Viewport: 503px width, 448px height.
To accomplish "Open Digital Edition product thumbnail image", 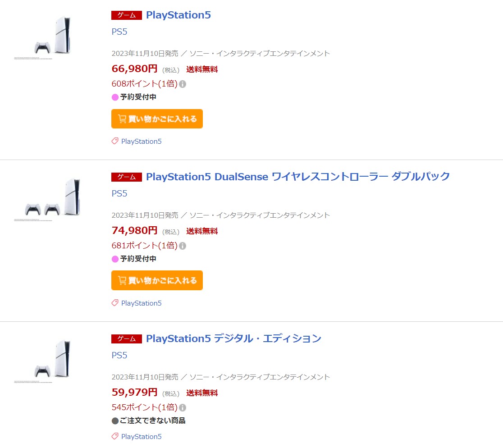I will pyautogui.click(x=53, y=361).
